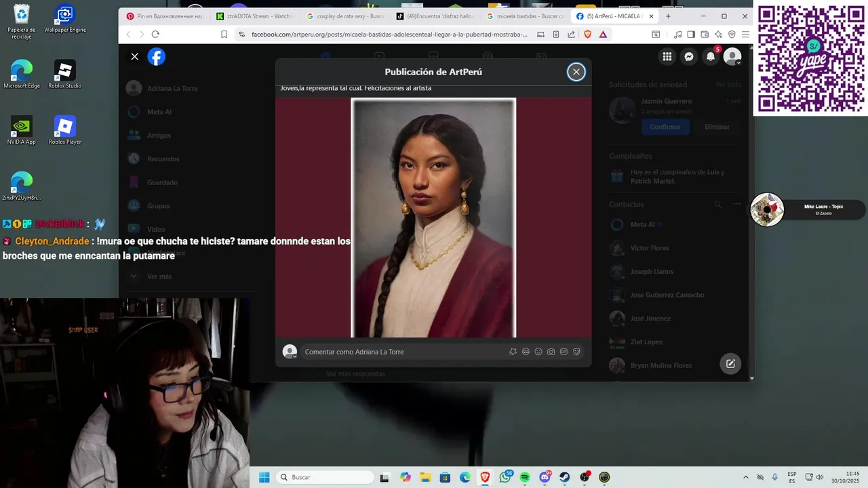Switch to the TikTok disfraz halloween tab
The height and width of the screenshot is (488, 868).
coord(435,16)
